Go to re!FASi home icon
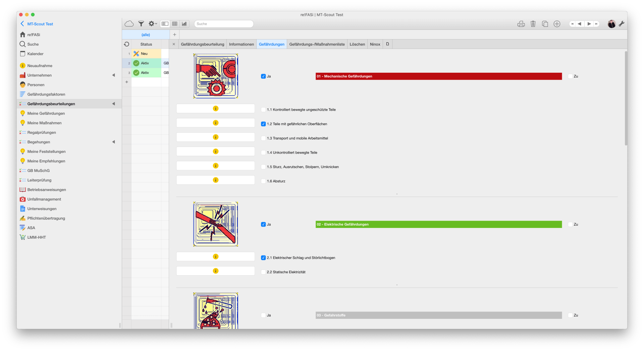Viewport: 644px width, 351px height. 22,35
